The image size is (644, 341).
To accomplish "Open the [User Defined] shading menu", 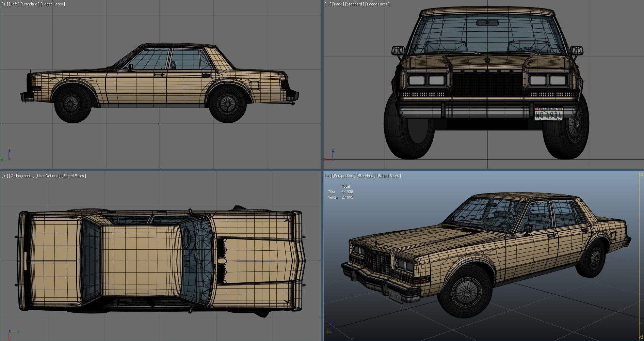I will [x=48, y=176].
